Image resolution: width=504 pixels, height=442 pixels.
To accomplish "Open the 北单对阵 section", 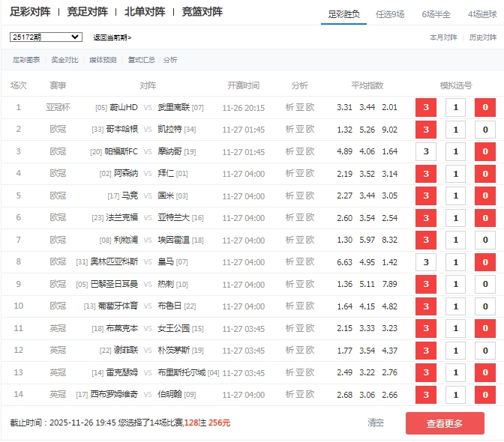I will coord(145,12).
